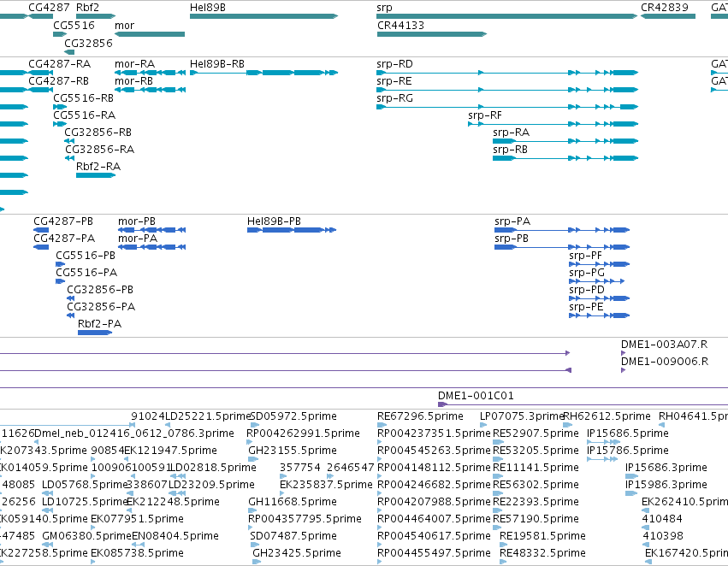
Task: Select the srp-RE transcript
Action: click(507, 90)
